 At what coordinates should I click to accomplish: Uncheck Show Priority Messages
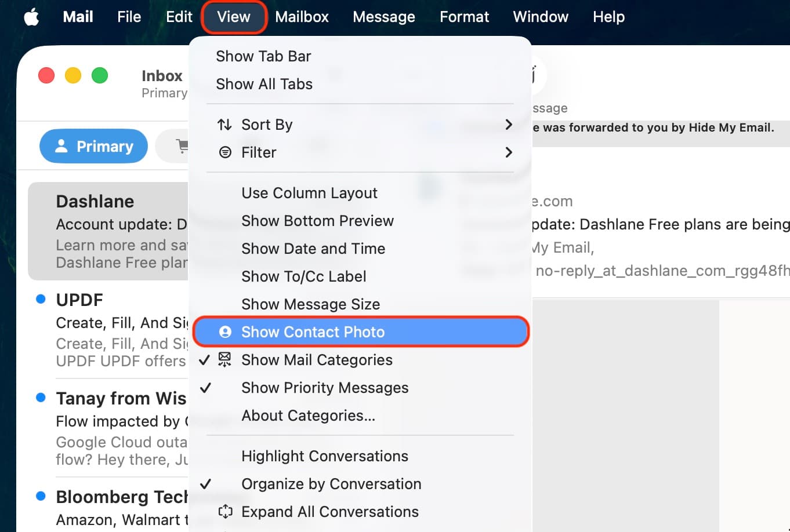(x=360, y=388)
